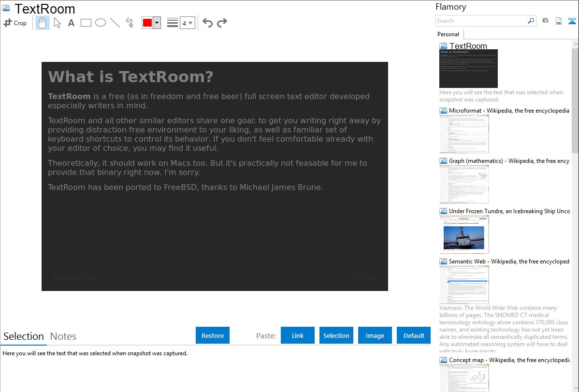Click the snapshot caption under TextRoom sidebar thumbnail
Image resolution: width=579 pixels, height=392 pixels.
(501, 96)
